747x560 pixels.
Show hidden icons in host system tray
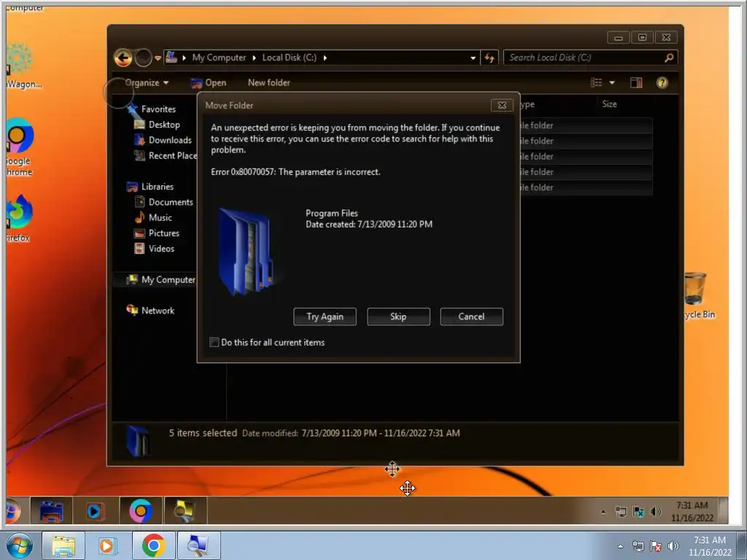(620, 546)
